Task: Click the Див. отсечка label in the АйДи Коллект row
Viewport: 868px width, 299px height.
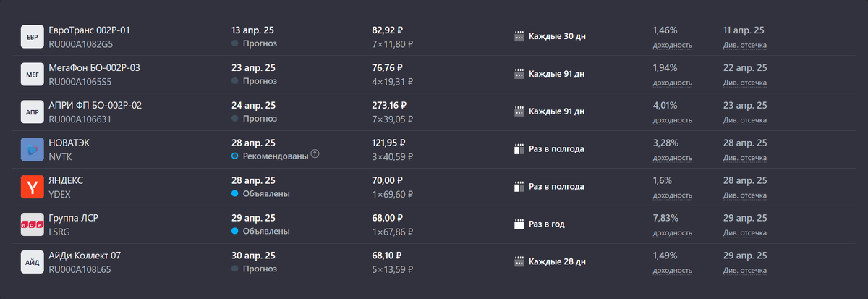Action: pos(744,270)
